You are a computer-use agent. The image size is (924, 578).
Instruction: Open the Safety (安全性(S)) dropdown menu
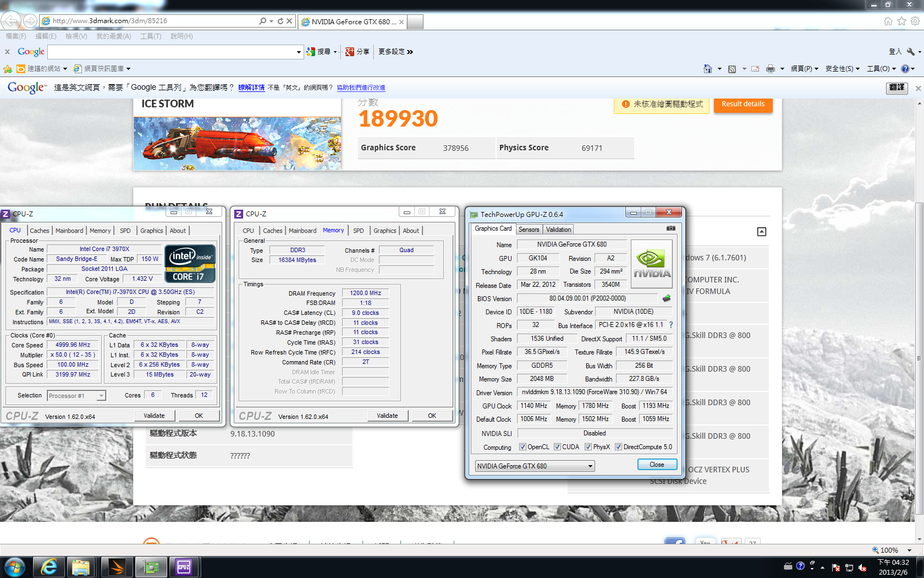(843, 69)
